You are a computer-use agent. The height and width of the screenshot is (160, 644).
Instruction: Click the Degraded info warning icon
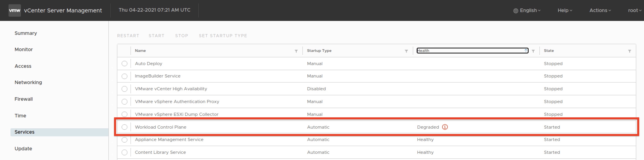(x=445, y=127)
